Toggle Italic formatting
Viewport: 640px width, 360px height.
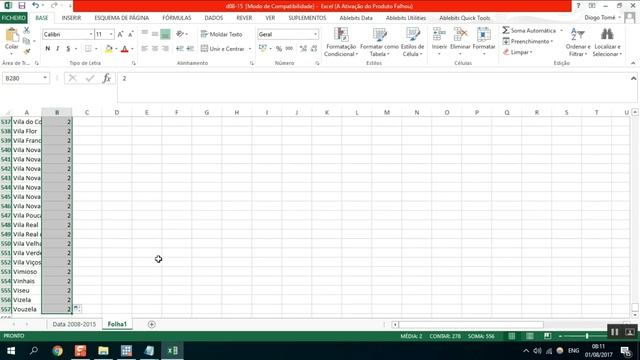(58, 49)
